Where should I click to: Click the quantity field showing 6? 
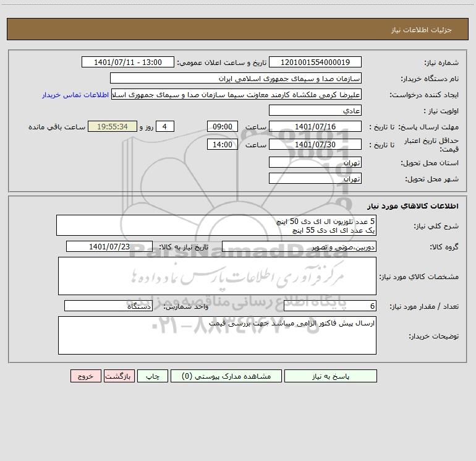tap(330, 306)
